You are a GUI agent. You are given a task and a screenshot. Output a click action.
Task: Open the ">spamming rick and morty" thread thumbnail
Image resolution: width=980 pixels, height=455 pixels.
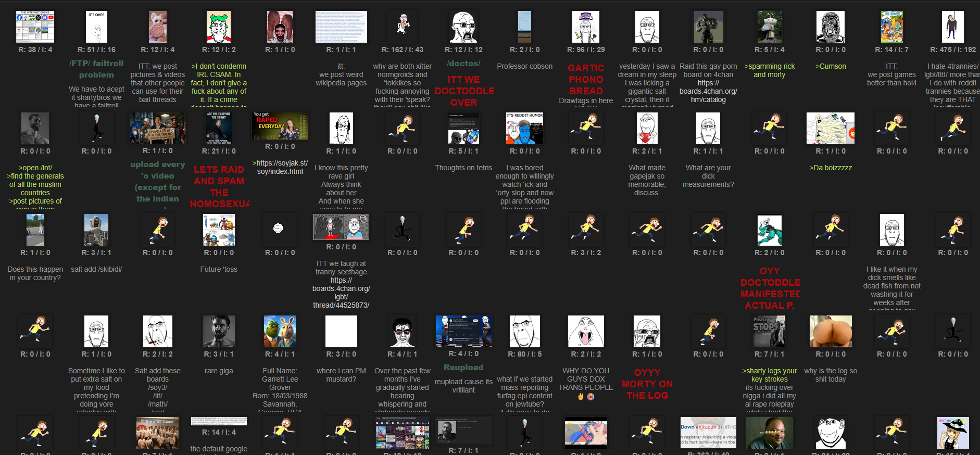(770, 27)
